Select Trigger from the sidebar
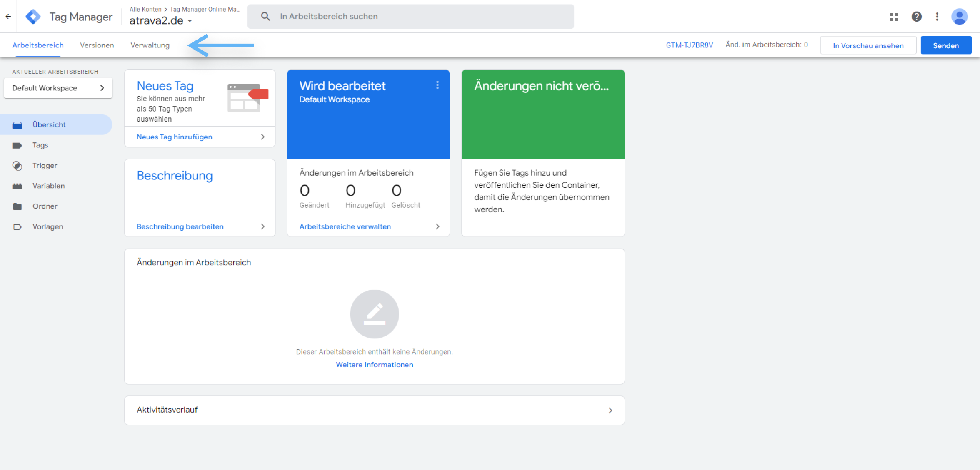This screenshot has width=980, height=470. [45, 165]
